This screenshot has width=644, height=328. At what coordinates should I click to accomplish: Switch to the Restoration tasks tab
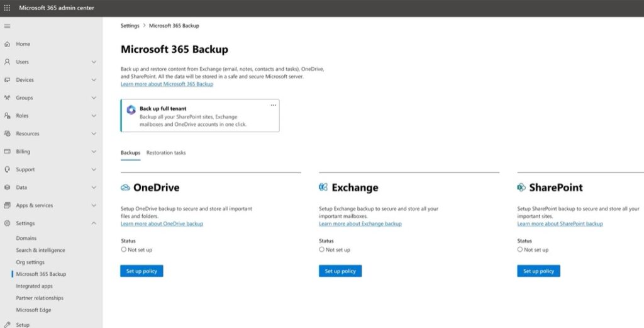[x=166, y=153]
